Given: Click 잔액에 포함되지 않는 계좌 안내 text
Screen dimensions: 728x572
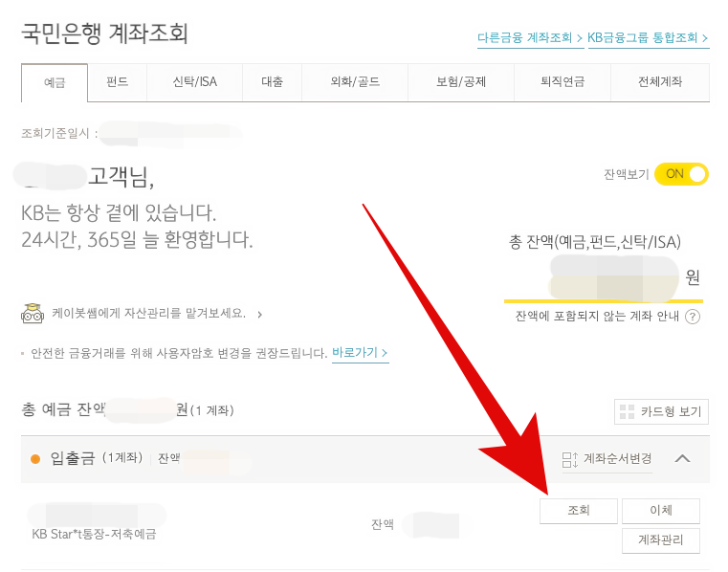Looking at the screenshot, I should click(597, 317).
